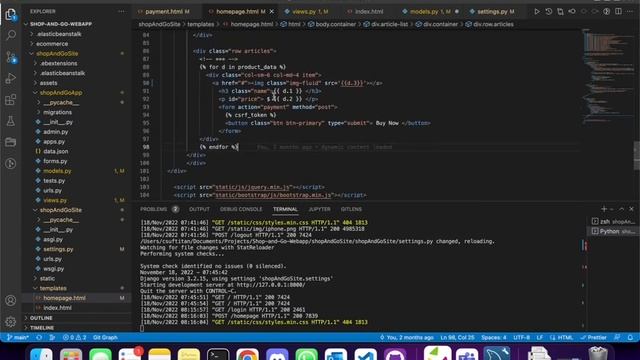Open the Extensions view
640x360 pixels.
[11, 100]
